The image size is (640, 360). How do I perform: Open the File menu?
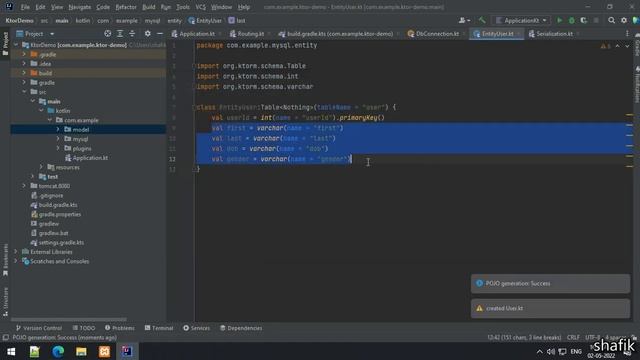[x=25, y=7]
